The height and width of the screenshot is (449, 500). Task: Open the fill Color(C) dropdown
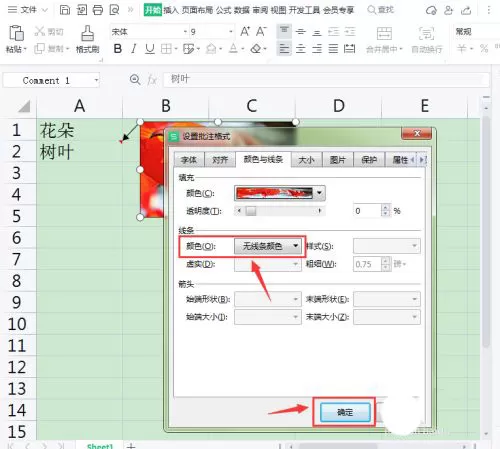[x=319, y=193]
